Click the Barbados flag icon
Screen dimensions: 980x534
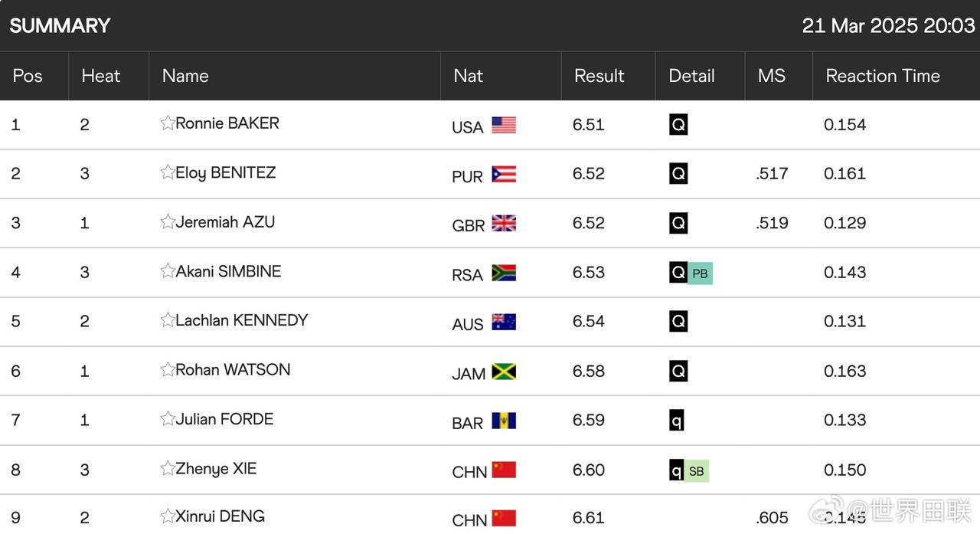coord(504,421)
